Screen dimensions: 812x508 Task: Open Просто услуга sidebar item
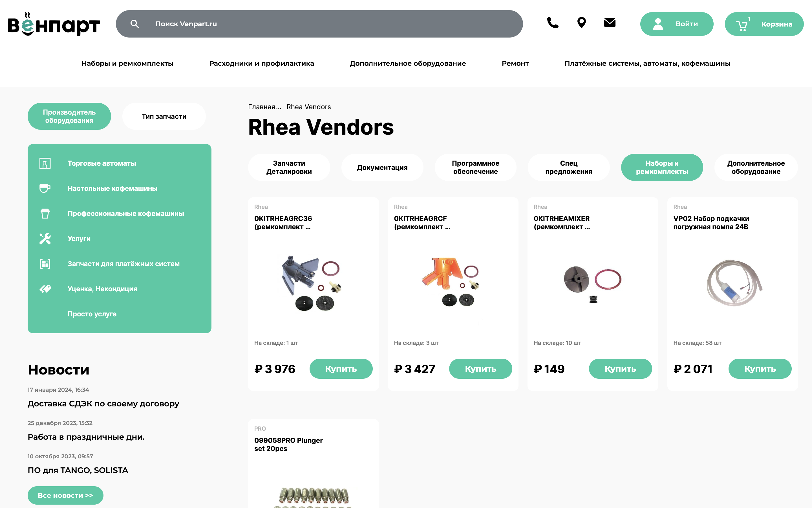pos(92,314)
